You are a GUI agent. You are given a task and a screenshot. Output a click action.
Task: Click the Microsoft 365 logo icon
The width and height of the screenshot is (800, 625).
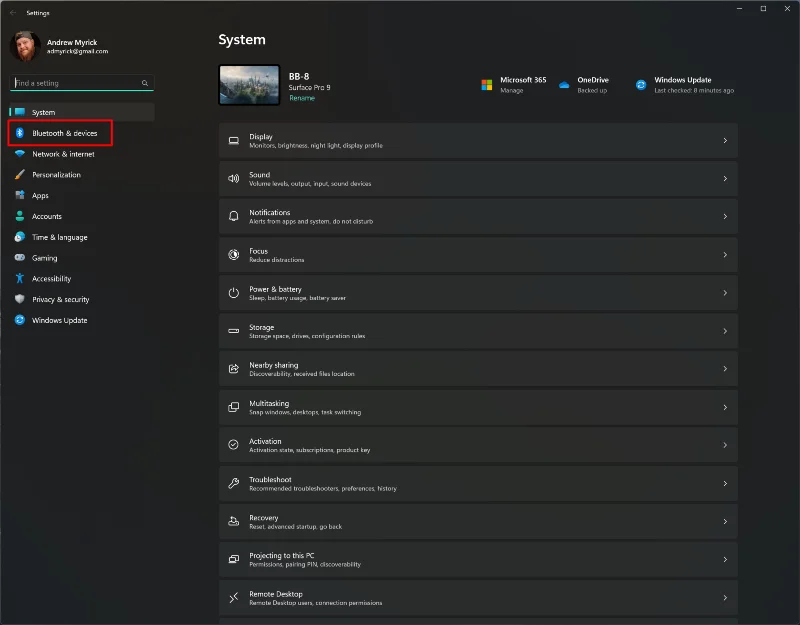487,85
